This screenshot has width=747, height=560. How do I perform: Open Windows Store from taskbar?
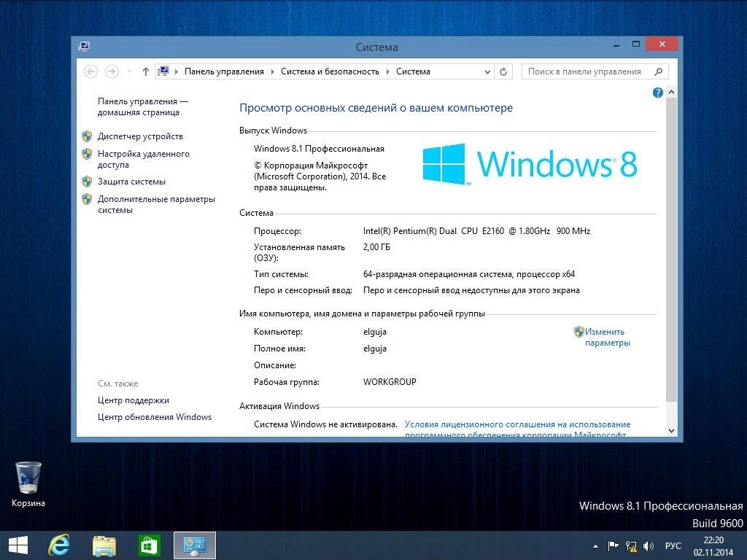(x=149, y=545)
